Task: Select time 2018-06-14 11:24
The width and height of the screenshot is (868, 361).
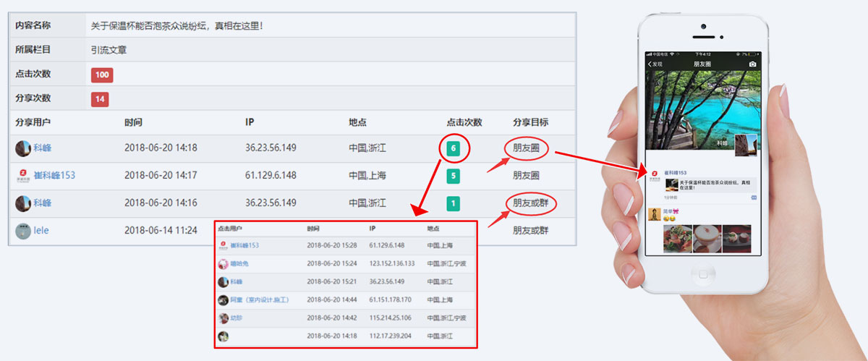Action: [x=161, y=230]
